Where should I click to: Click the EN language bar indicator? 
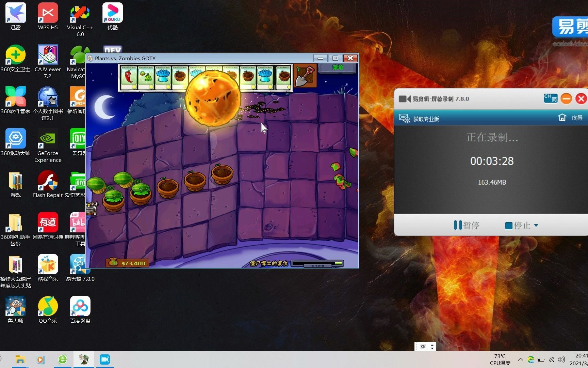423,347
